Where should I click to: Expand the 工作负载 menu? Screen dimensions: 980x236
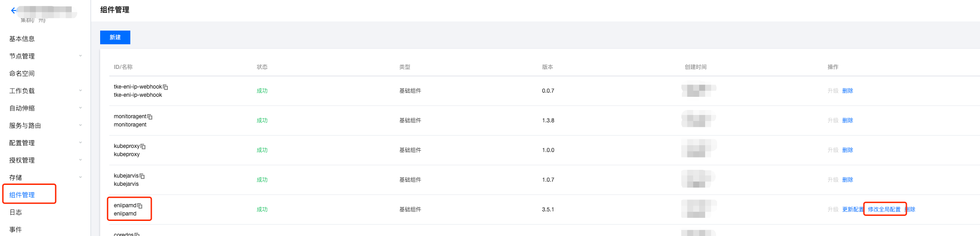[80, 91]
